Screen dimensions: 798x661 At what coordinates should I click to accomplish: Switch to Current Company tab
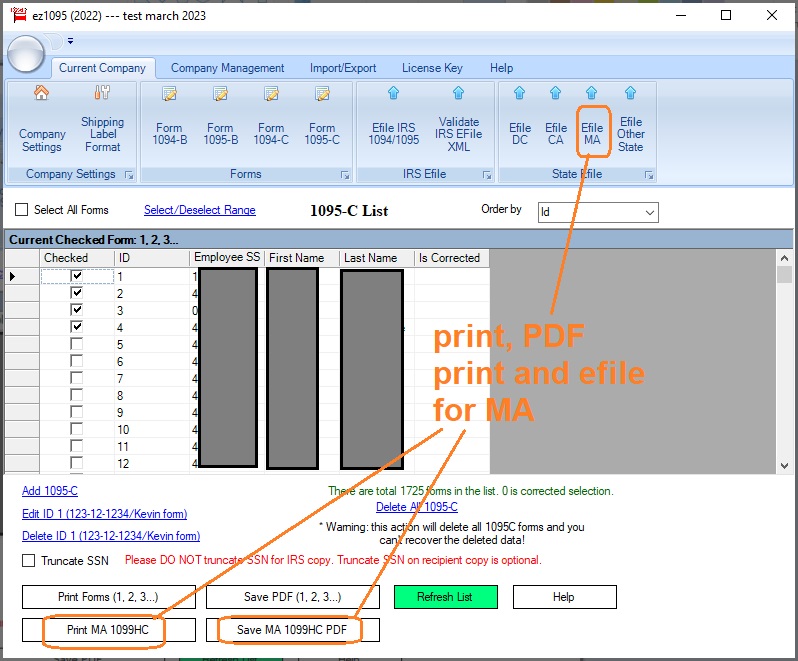[102, 68]
